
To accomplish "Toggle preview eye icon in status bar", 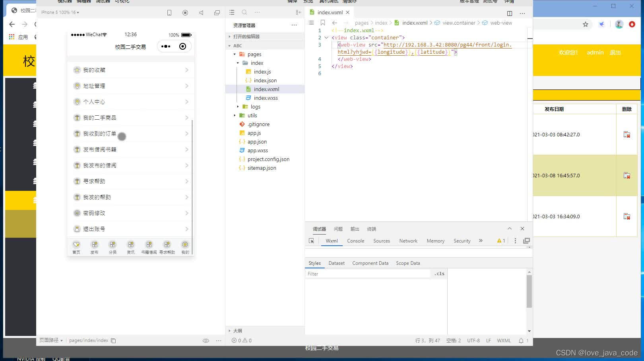I will tap(206, 341).
